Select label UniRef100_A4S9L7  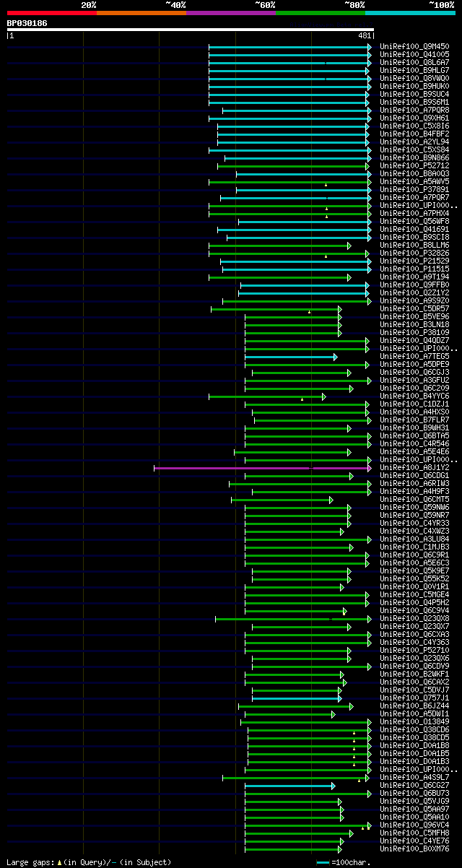tap(414, 777)
